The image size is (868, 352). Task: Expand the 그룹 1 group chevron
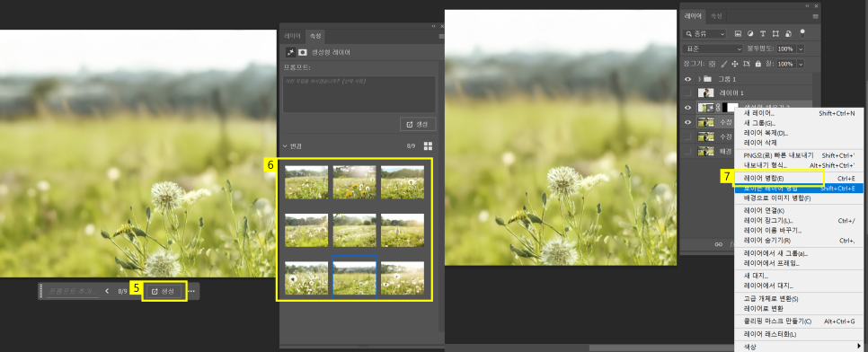699,79
